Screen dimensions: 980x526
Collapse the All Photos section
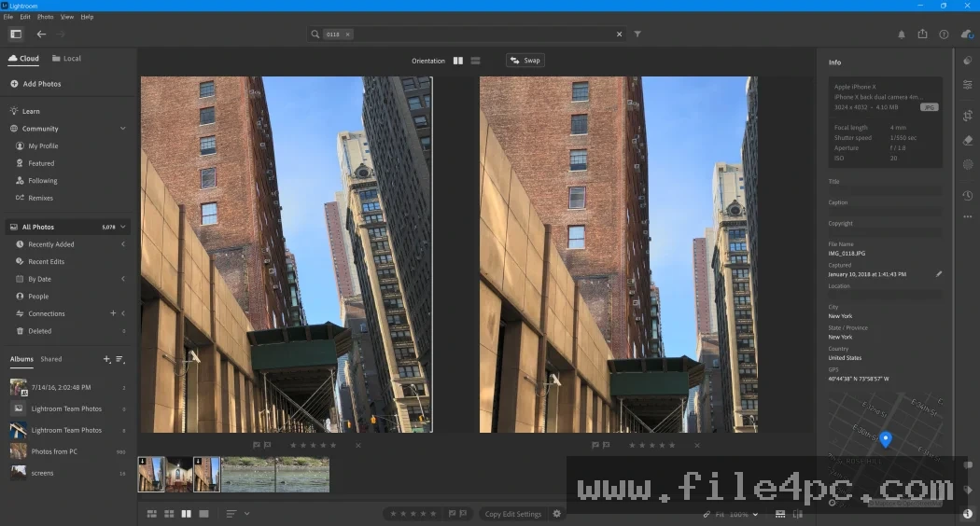[x=123, y=227]
